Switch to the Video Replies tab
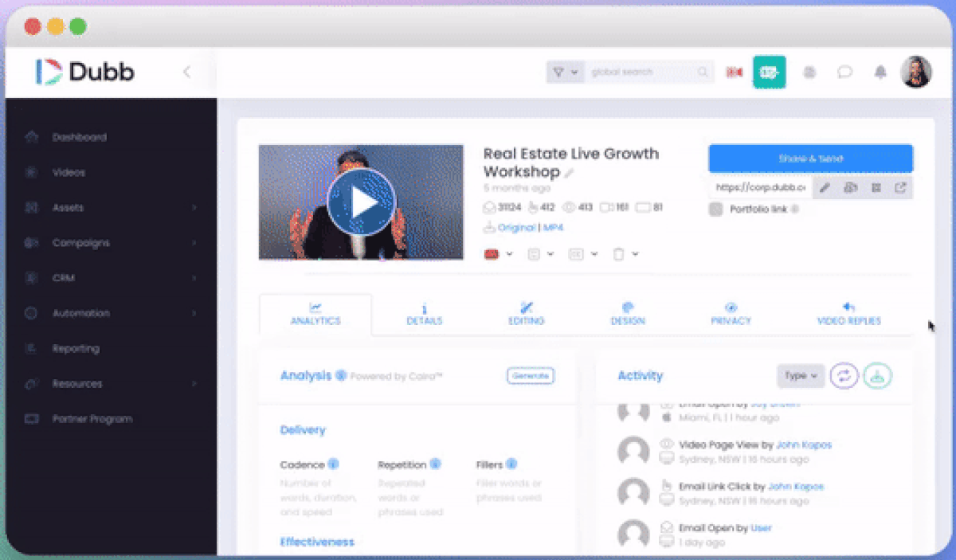Image resolution: width=956 pixels, height=560 pixels. point(849,314)
